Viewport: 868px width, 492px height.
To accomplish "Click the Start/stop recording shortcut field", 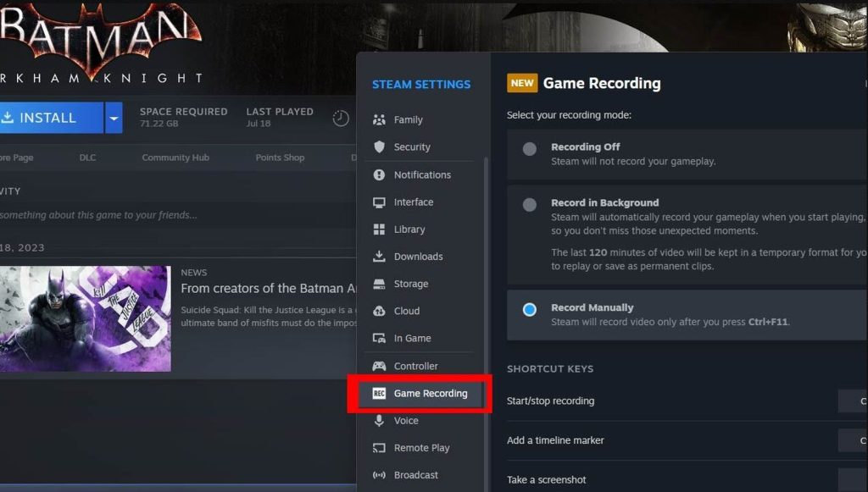I will pos(853,401).
